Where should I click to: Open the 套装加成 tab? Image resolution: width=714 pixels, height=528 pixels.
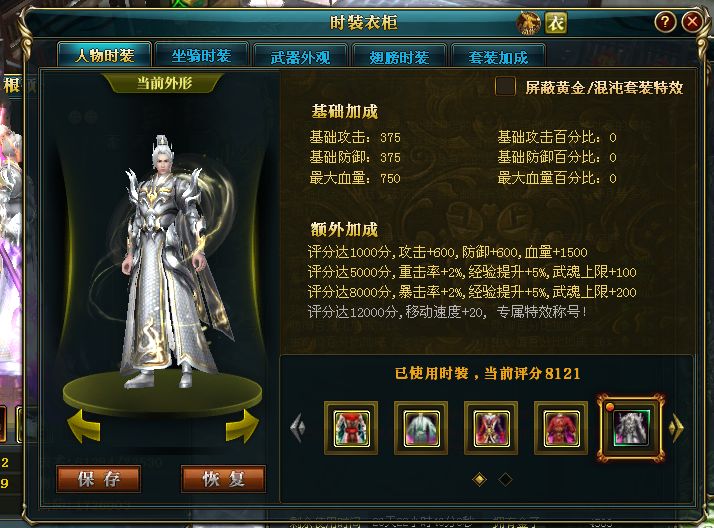tap(498, 57)
